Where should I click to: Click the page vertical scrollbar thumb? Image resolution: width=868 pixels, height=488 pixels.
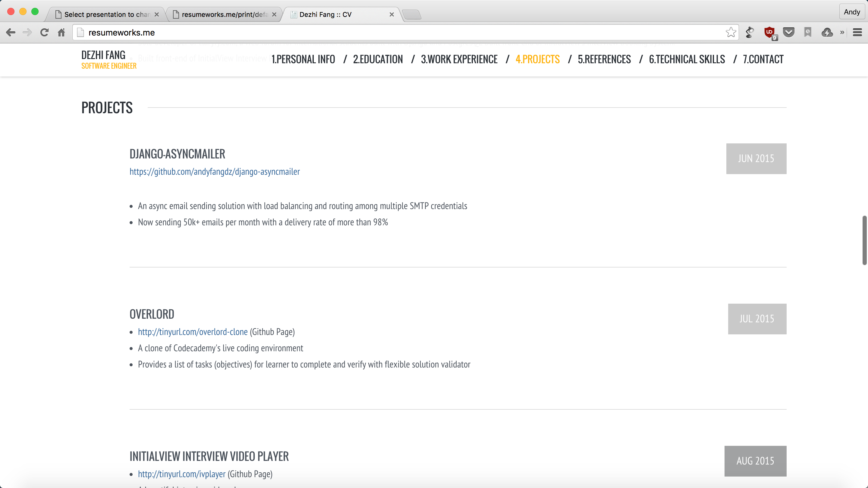pos(864,240)
